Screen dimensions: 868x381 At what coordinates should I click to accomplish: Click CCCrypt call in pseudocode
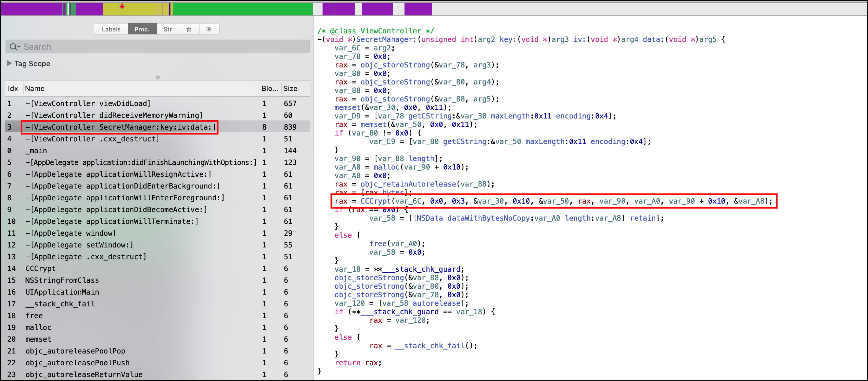[375, 201]
